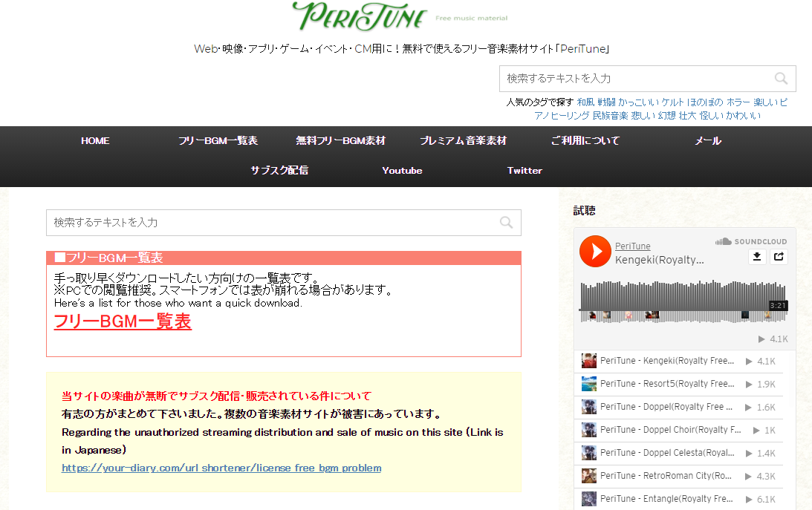Select the 怪しい tag
This screenshot has height=510, width=812.
(x=711, y=115)
